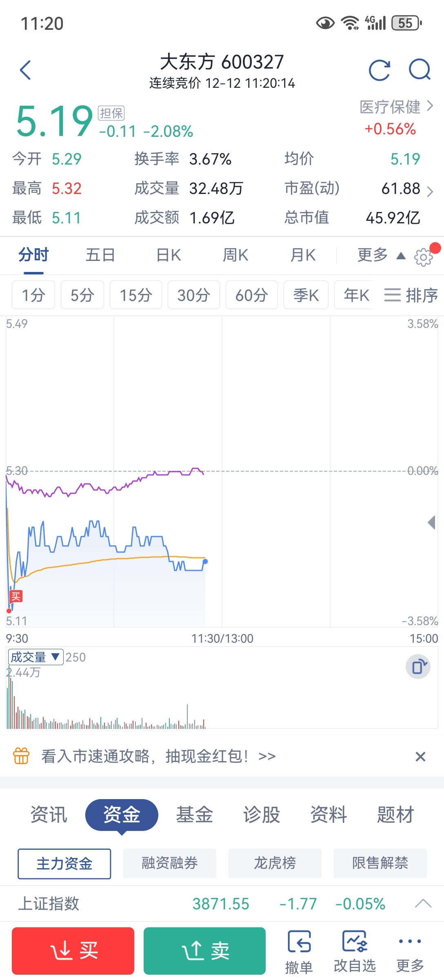Switch to 融资融券 filter option
Screen dimensions: 444x980
169,863
